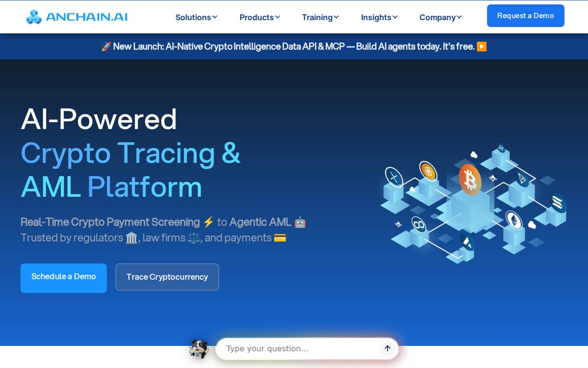Click the play icon ending the banner
Viewport: 588px width, 368px height.
pyautogui.click(x=482, y=47)
